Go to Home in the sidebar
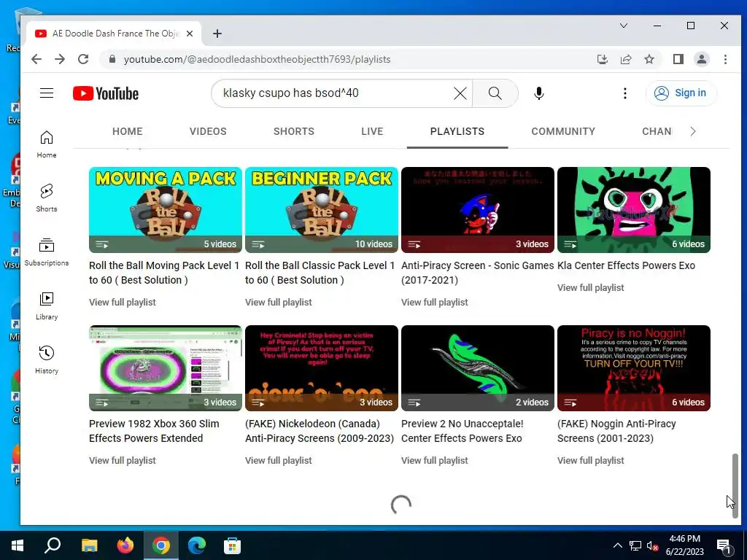The image size is (747, 560). 47,144
